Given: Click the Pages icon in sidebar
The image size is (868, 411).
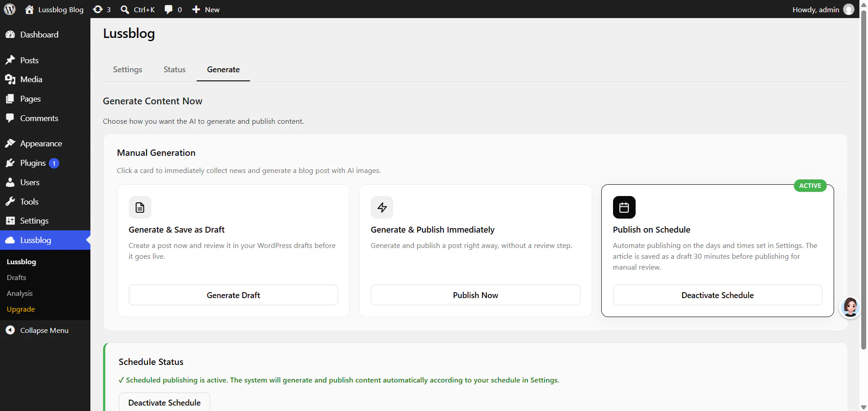Looking at the screenshot, I should coord(10,99).
